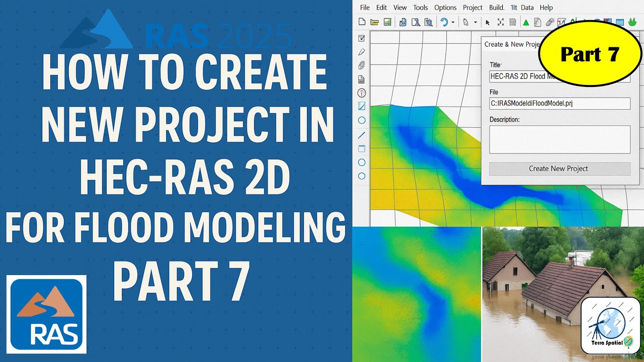Click the blue window toolbar icon
Image resolution: width=644 pixels, height=362 pixels.
(620, 22)
